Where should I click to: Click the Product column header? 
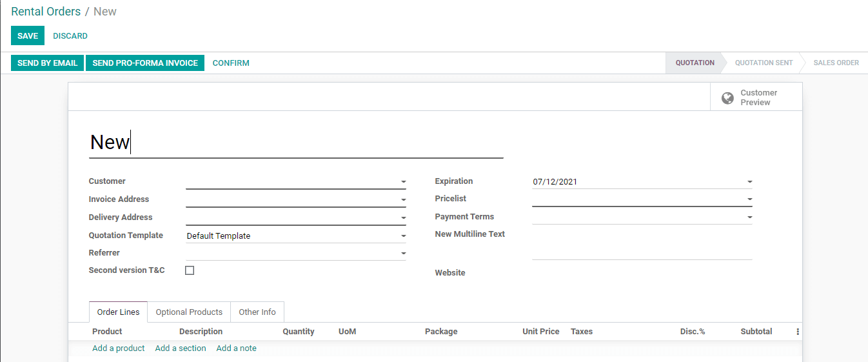pos(107,332)
